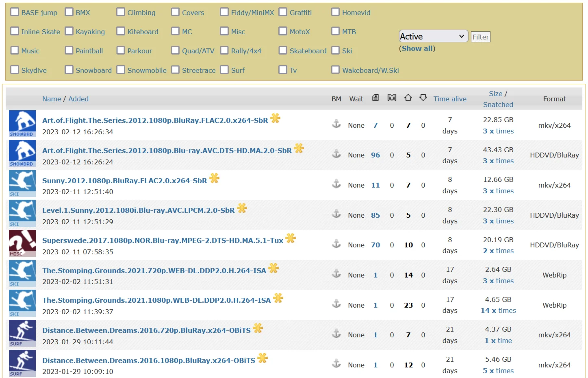Select the Rally/4x4 checkbox
Viewport: 588px width, 378px height.
224,50
